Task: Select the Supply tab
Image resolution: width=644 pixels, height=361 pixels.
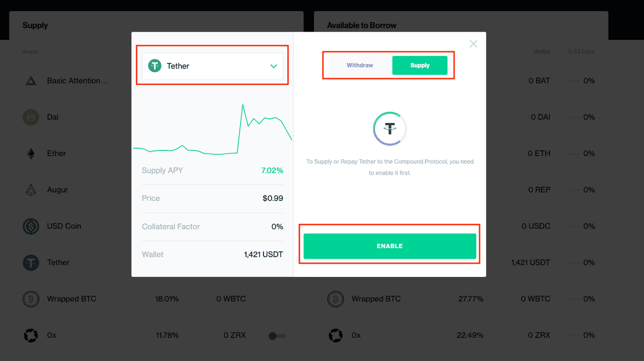Action: click(x=420, y=65)
